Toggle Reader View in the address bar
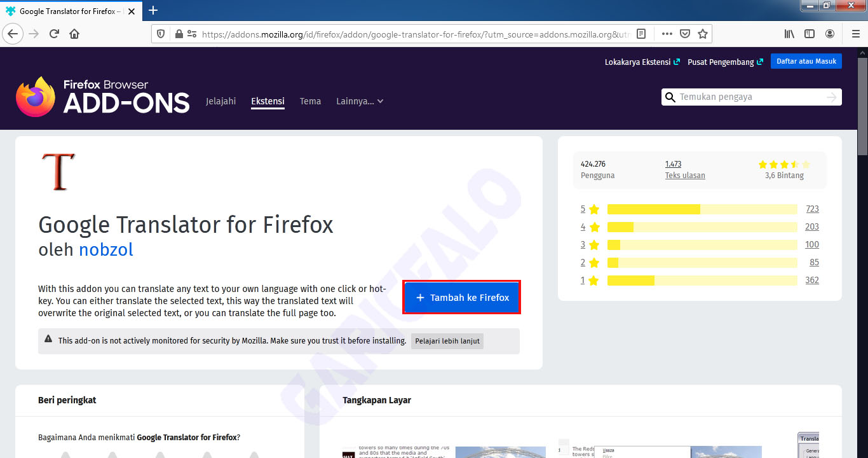 (x=642, y=34)
